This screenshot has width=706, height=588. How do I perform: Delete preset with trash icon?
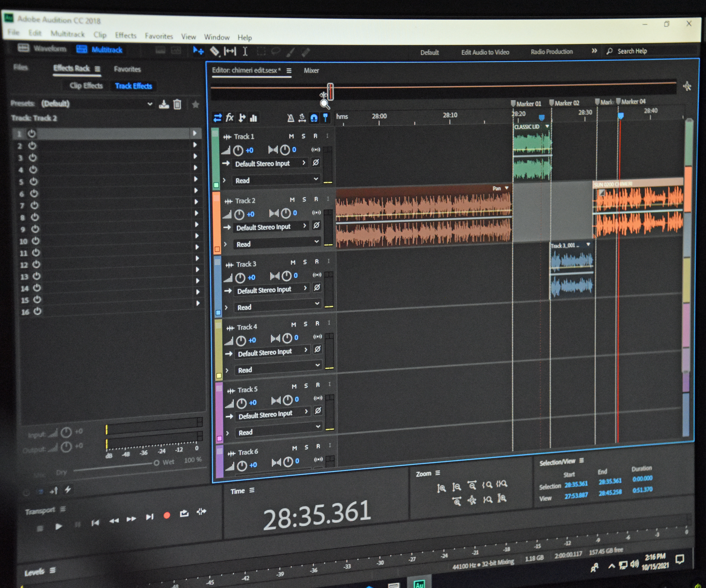click(177, 105)
